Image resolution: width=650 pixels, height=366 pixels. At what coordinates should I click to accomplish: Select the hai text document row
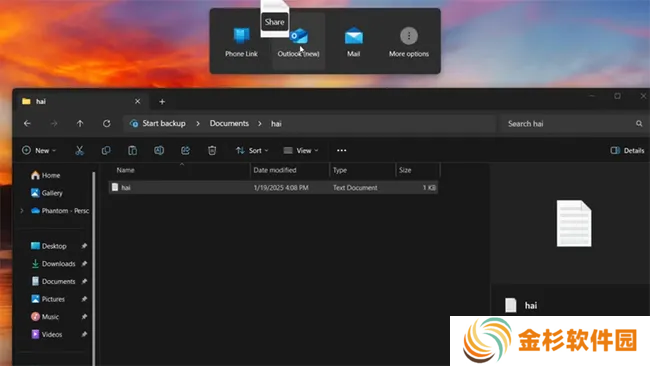coord(273,188)
